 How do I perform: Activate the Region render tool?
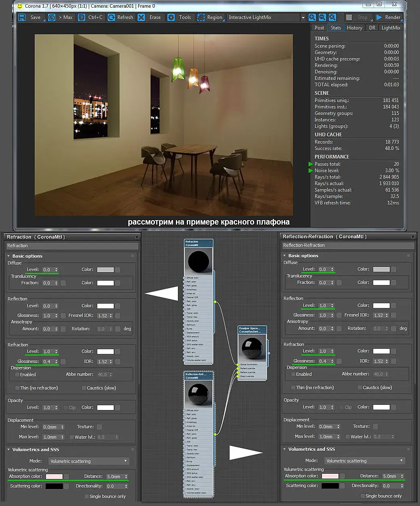(x=210, y=17)
